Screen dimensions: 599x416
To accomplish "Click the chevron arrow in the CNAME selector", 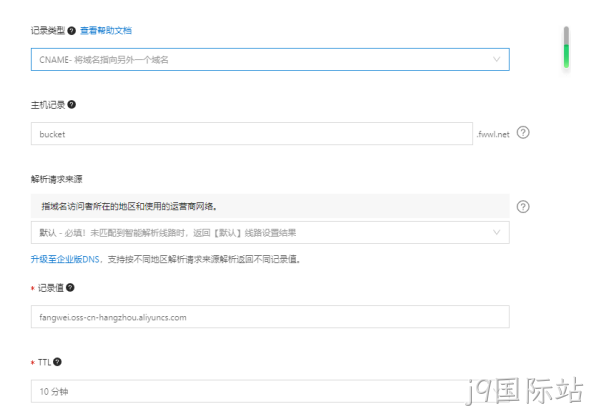I will (496, 59).
